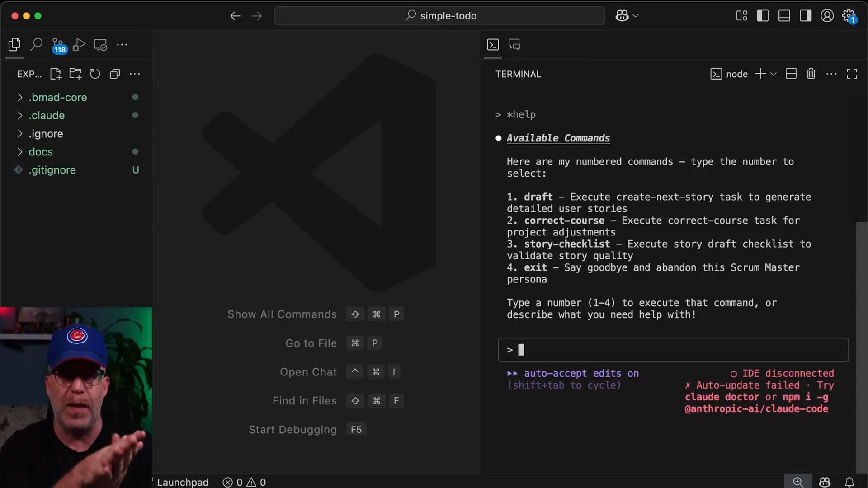868x488 pixels.
Task: Switch to the Chat tab icon
Action: tap(514, 44)
